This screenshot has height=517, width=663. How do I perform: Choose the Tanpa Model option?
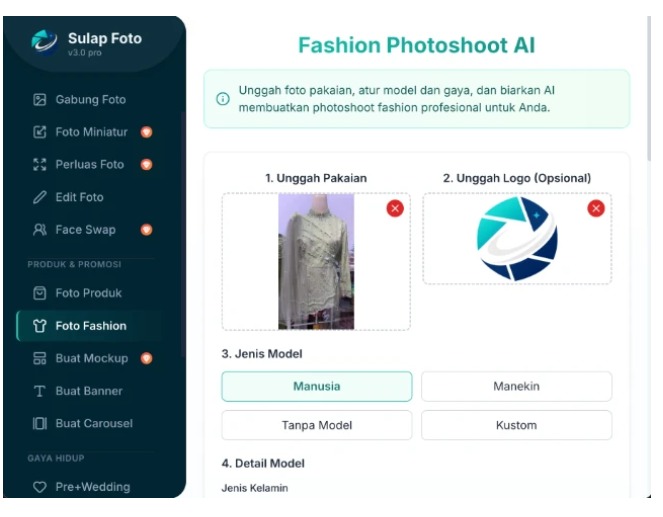pos(316,425)
